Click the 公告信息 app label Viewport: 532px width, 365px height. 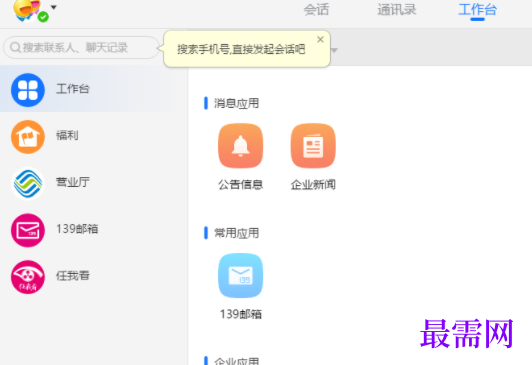[x=241, y=185]
